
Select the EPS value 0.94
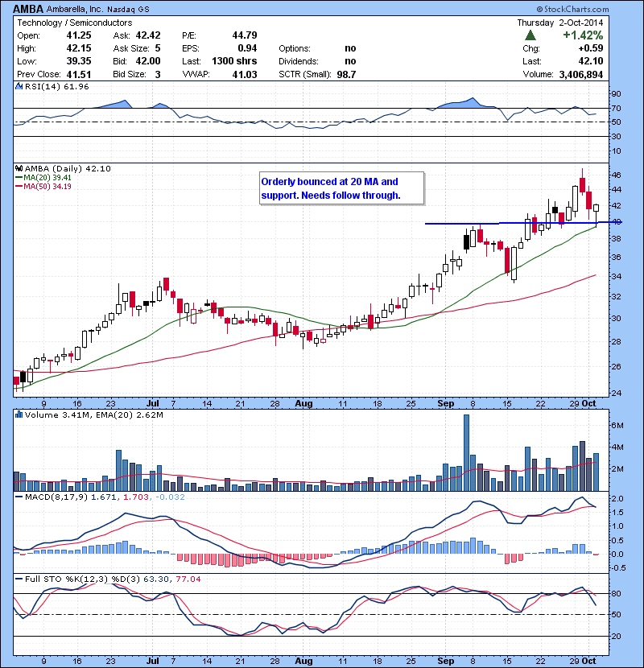click(x=247, y=48)
